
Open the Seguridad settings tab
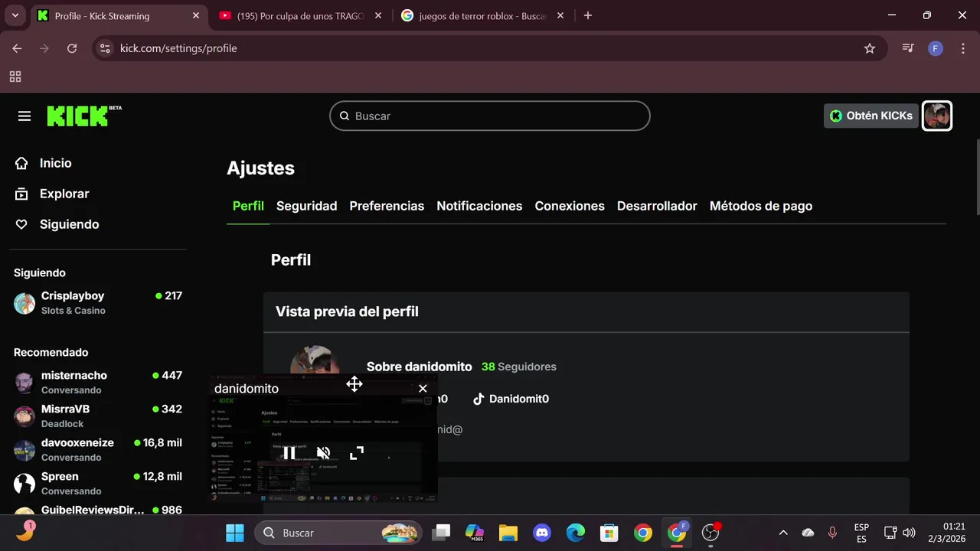pos(306,206)
